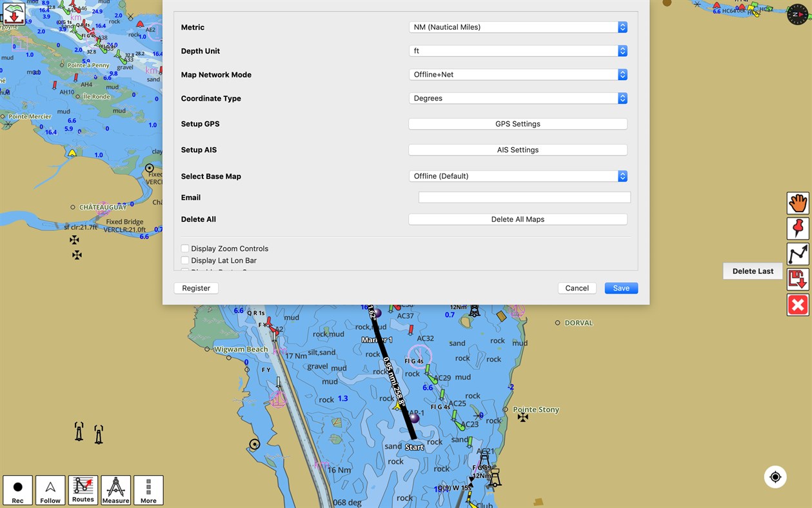
Task: Click inside the Email input field
Action: (x=524, y=197)
